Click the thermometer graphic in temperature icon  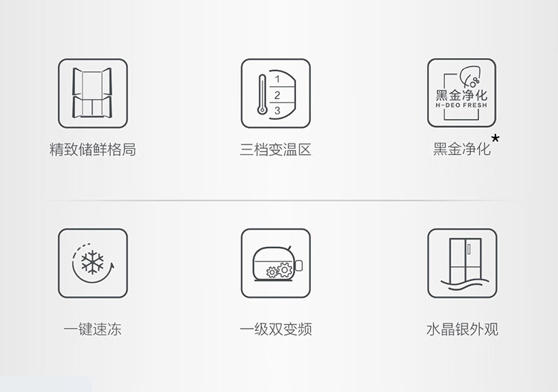point(263,94)
